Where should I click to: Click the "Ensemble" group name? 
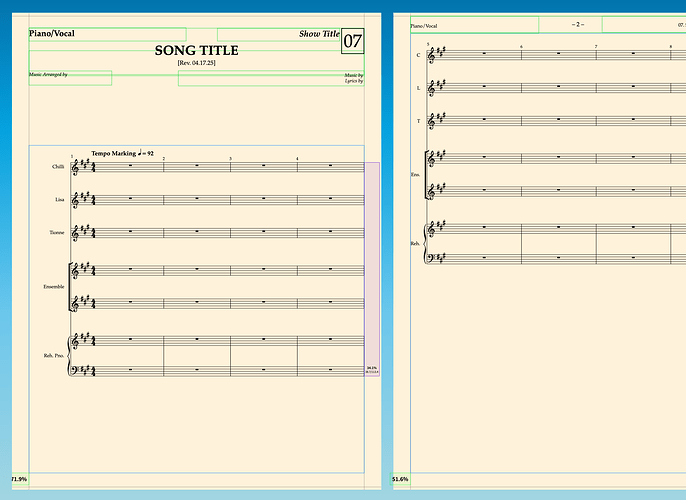click(x=54, y=287)
